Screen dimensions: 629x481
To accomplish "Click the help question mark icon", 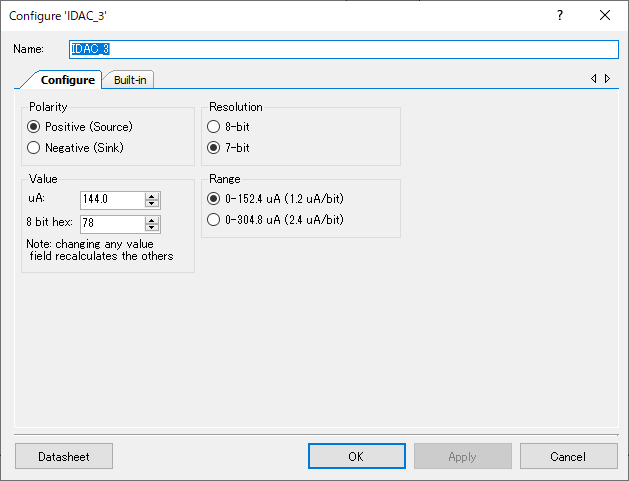I will pyautogui.click(x=560, y=15).
